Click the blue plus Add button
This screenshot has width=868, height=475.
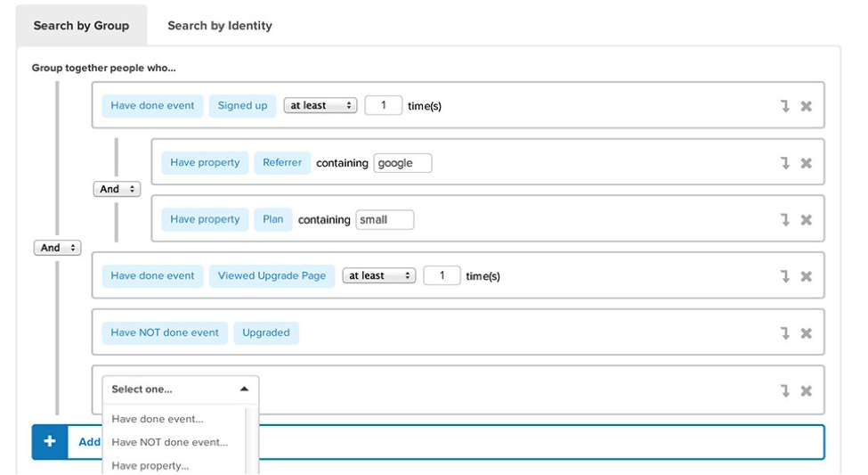point(50,442)
